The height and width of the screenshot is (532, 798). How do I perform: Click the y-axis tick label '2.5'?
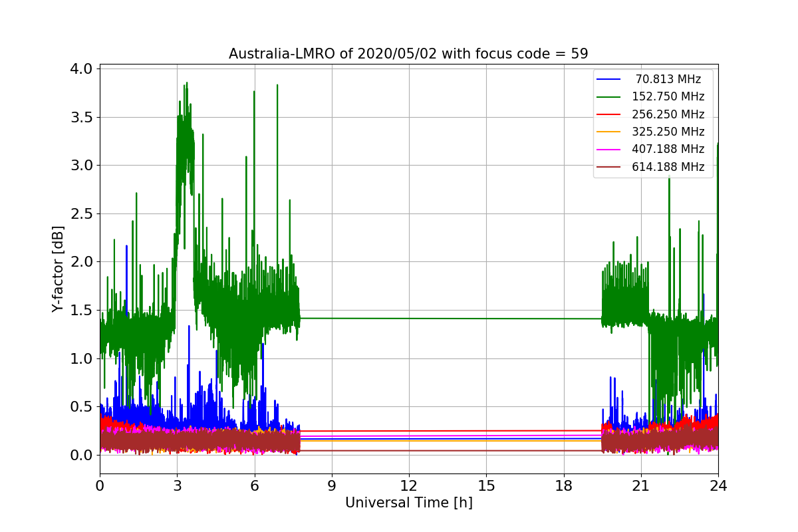pyautogui.click(x=82, y=213)
